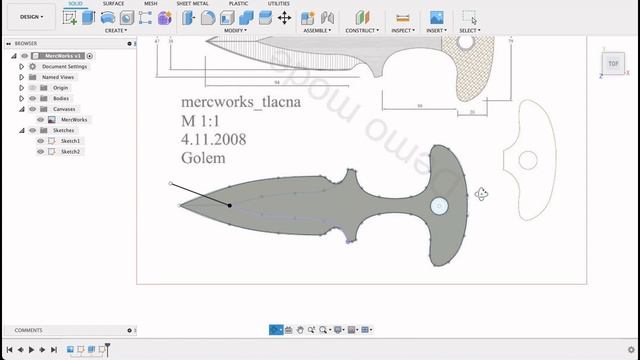Select the Hole tool icon

pos(127,18)
